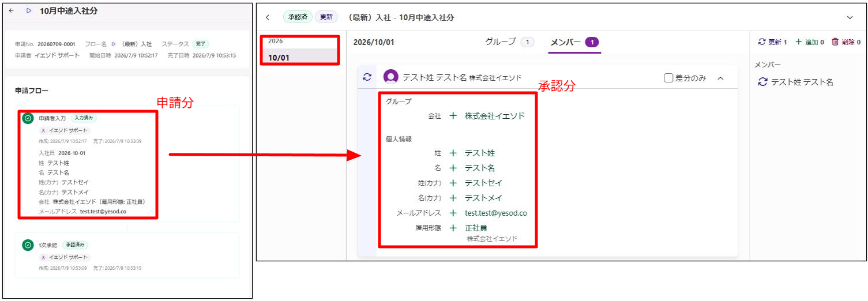Go back using the chevron beside 承認済

pyautogui.click(x=268, y=17)
